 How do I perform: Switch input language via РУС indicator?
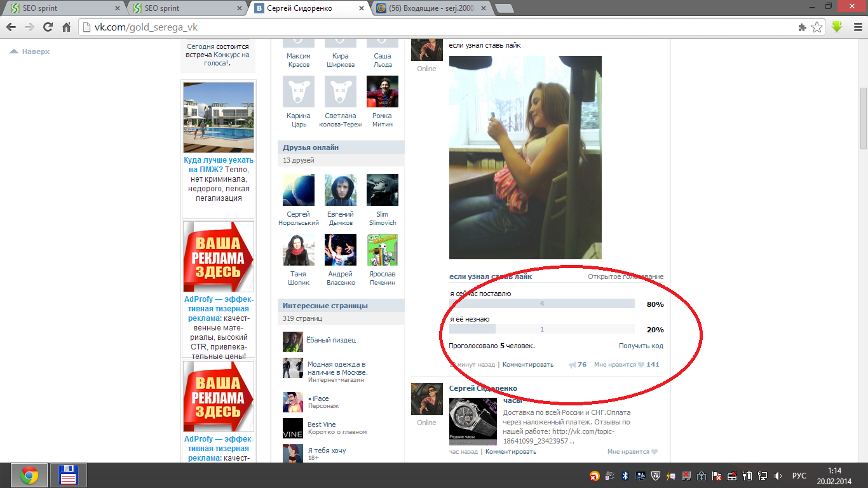[799, 476]
